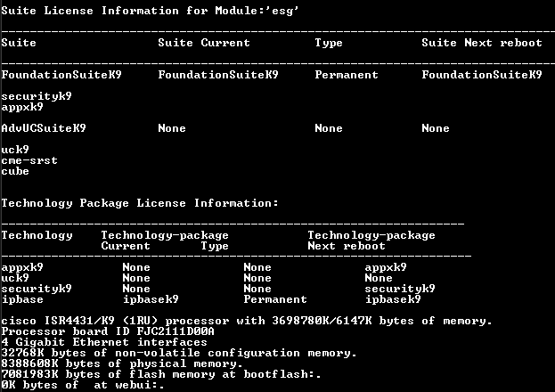Select the "AdvUCSuiteK9" suite name
This screenshot has width=555, height=392.
44,128
